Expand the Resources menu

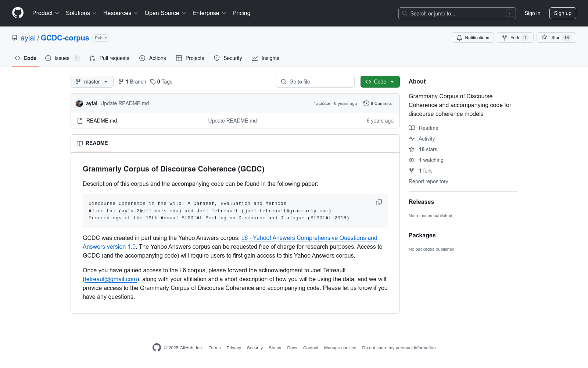coord(121,13)
